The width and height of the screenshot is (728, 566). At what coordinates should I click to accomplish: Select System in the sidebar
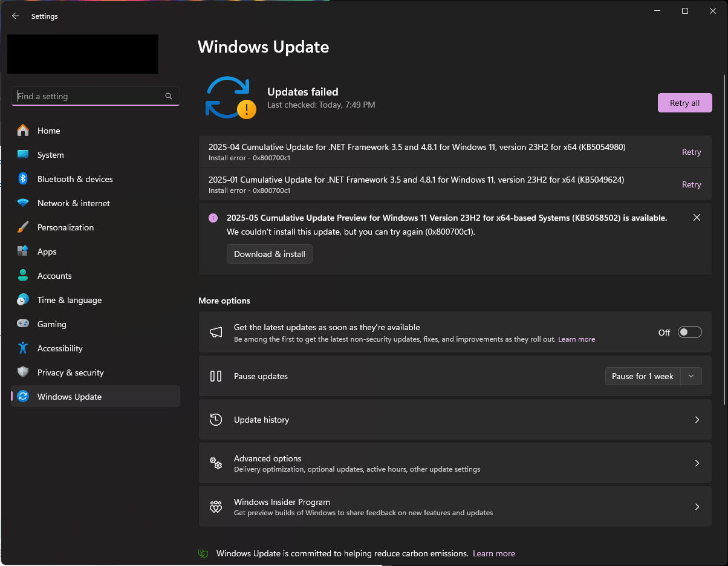pos(96,155)
